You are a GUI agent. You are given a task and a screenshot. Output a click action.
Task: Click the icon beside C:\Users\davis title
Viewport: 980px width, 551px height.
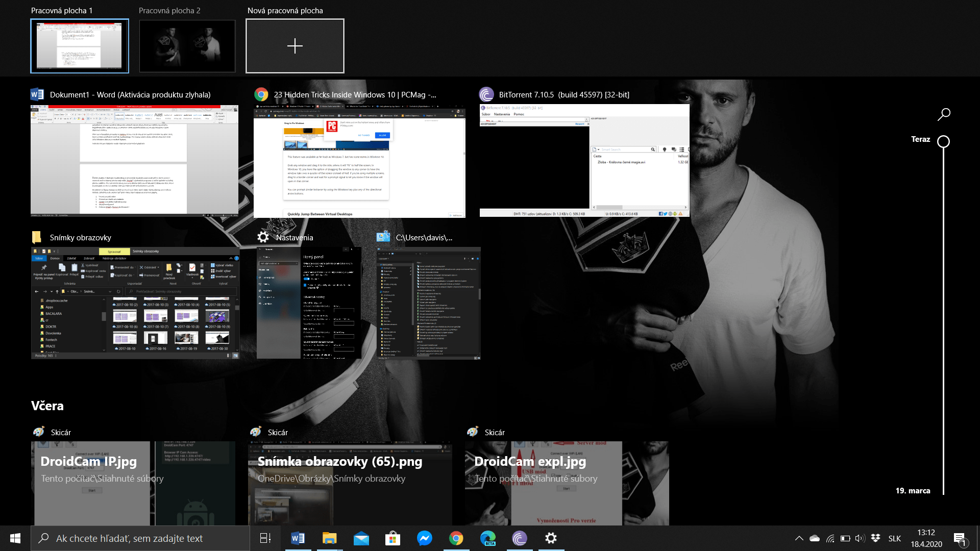pos(383,237)
